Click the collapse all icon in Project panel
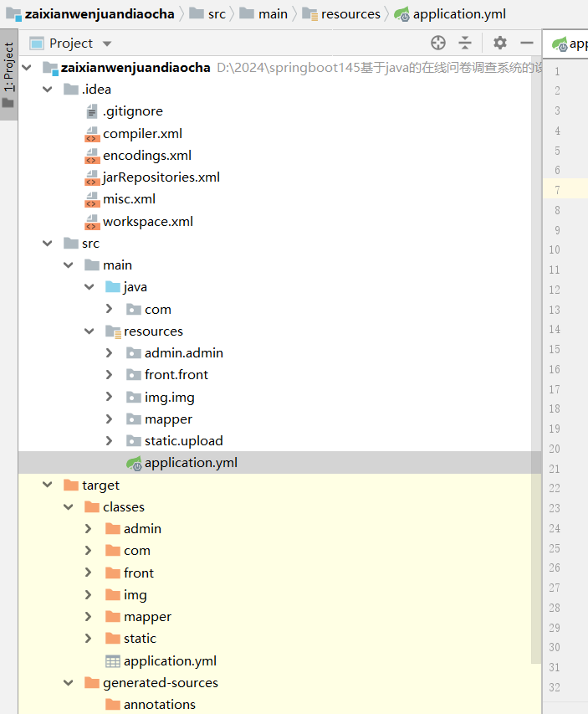This screenshot has width=588, height=714. (465, 43)
